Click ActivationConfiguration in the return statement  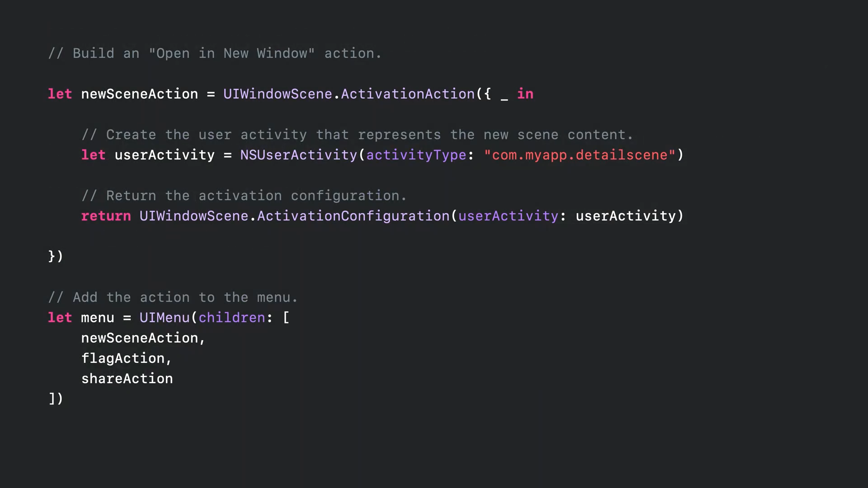pos(353,216)
